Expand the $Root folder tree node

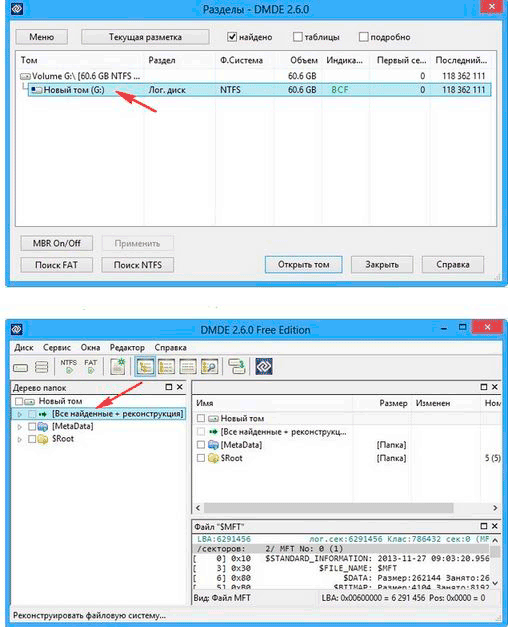pos(19,440)
